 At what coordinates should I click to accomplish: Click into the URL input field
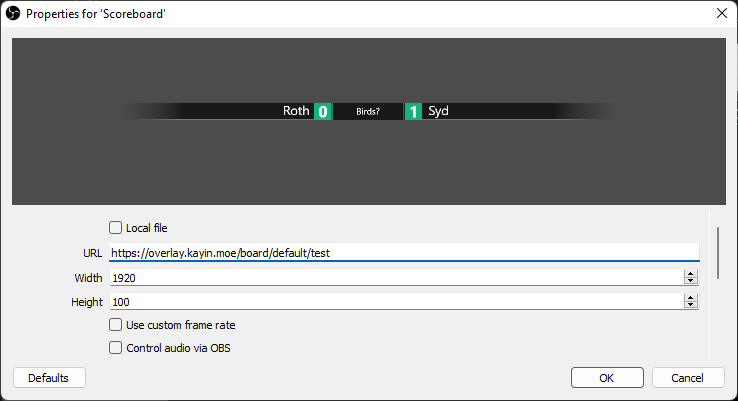click(x=404, y=253)
